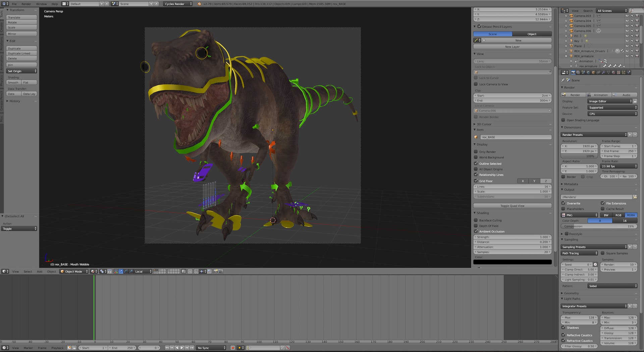644x352 pixels.
Task: Open the Physics properties tab icon
Action: [629, 72]
